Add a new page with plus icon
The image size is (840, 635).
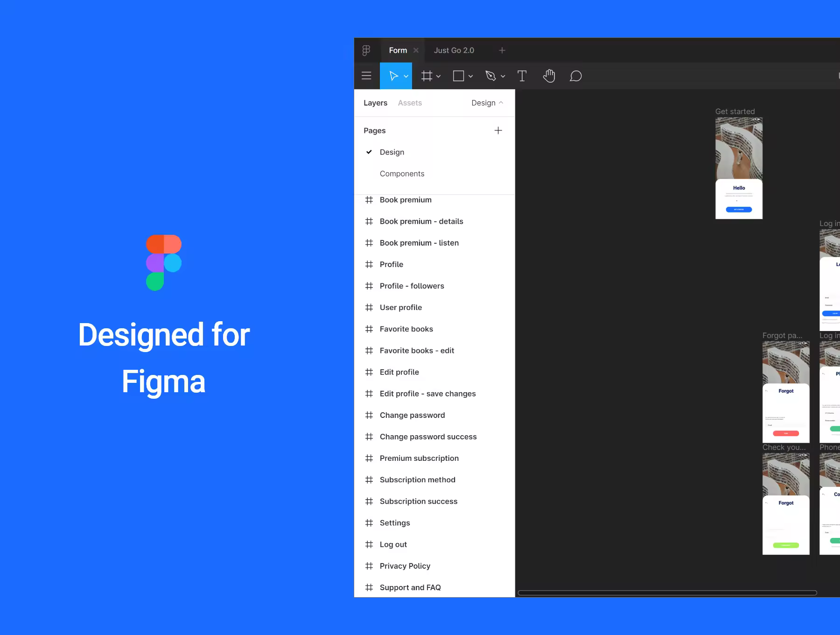pos(498,130)
